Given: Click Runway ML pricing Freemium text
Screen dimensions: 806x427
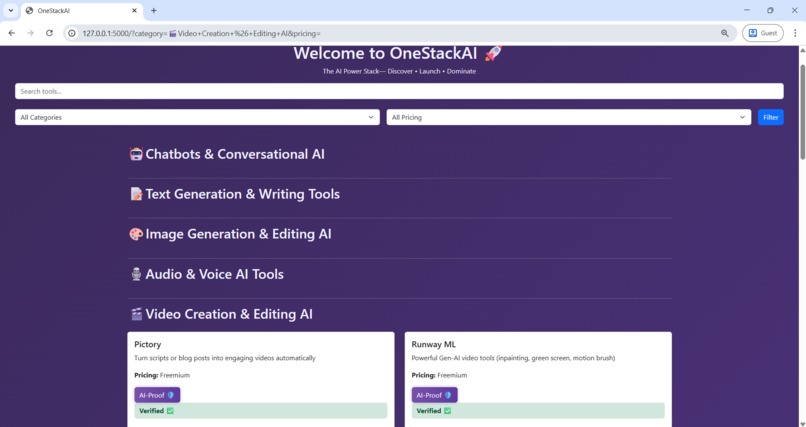Looking at the screenshot, I should pyautogui.click(x=452, y=376).
